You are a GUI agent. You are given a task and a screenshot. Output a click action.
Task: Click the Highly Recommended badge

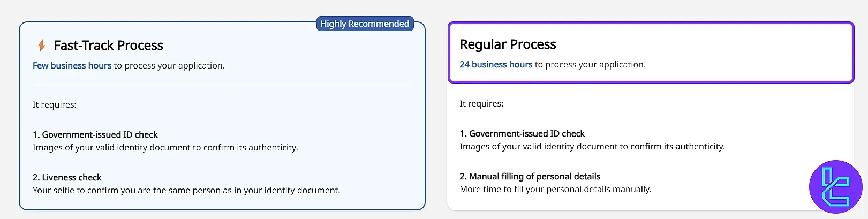(x=365, y=24)
